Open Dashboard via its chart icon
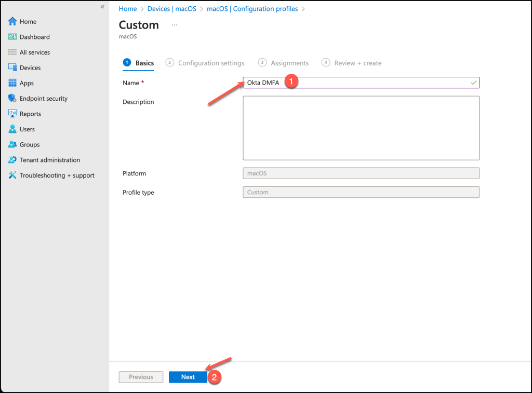 coord(12,37)
